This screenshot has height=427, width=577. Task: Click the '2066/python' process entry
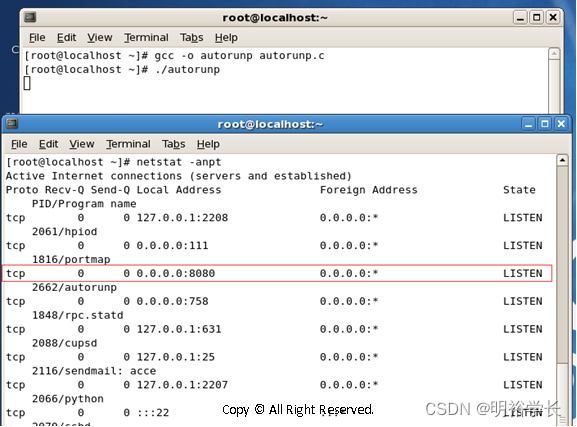[68, 399]
